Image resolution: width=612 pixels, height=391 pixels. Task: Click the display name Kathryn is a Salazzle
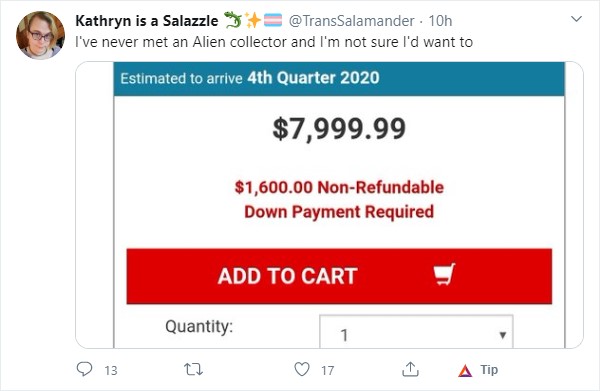(x=147, y=21)
